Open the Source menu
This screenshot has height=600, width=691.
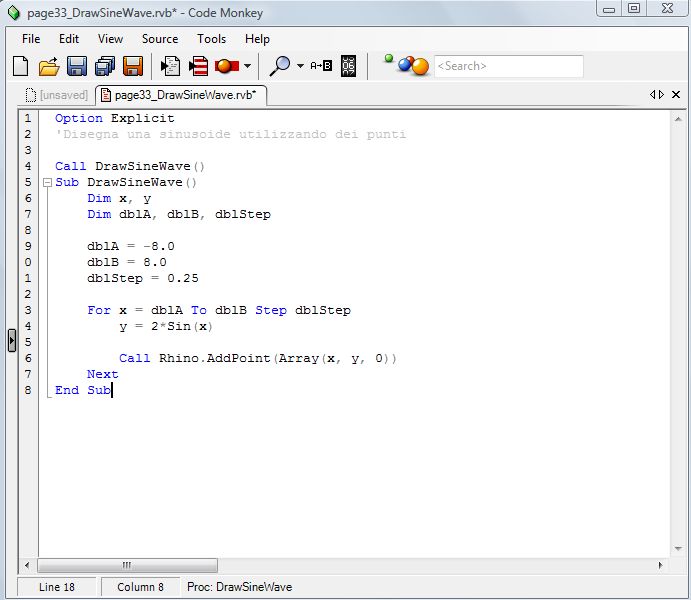coord(160,39)
